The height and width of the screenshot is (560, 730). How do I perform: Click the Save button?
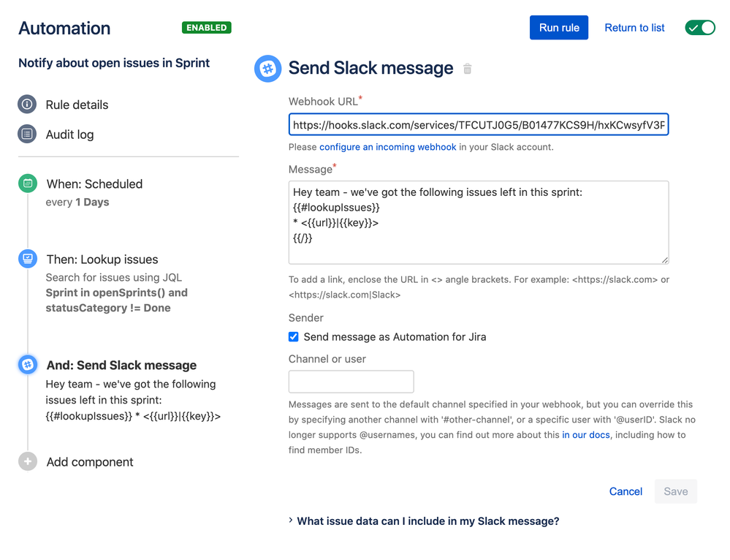675,491
